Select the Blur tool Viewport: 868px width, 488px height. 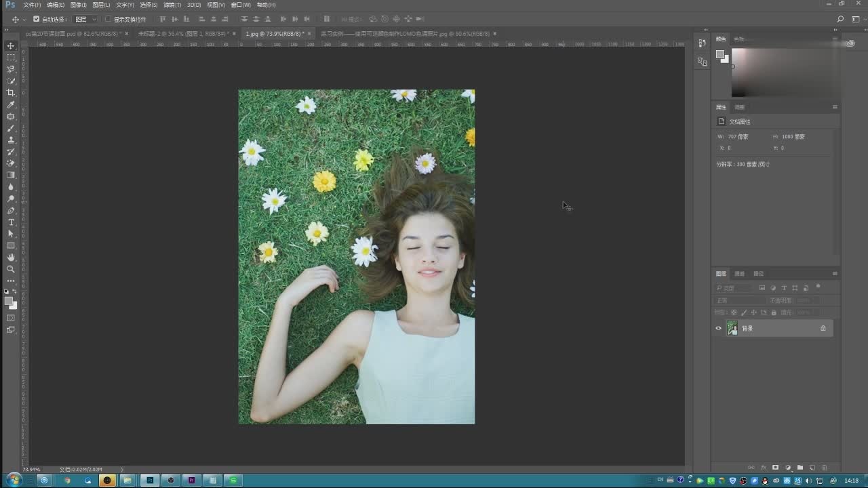(x=11, y=187)
